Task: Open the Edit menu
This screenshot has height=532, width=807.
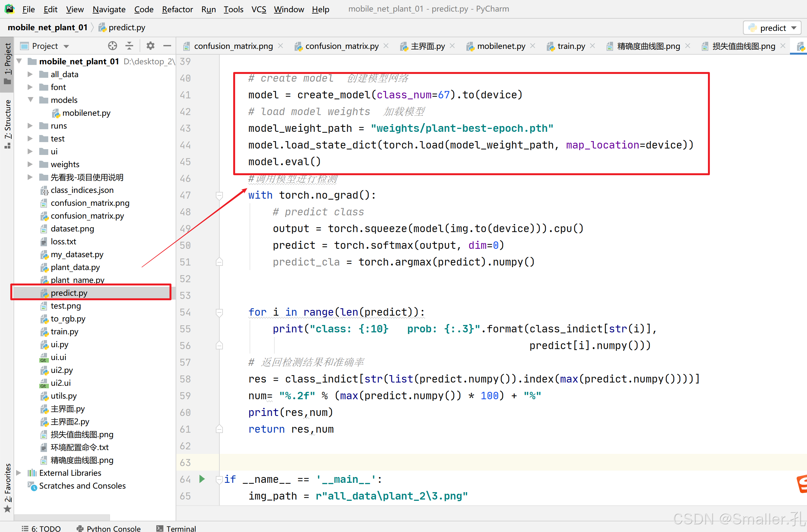Action: [x=50, y=9]
